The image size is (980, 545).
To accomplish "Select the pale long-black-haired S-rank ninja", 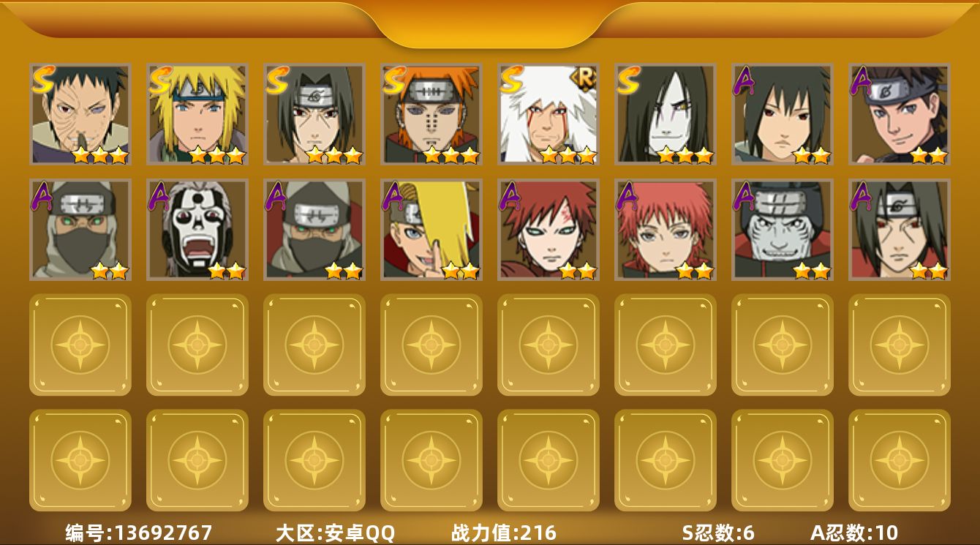I will pyautogui.click(x=666, y=114).
